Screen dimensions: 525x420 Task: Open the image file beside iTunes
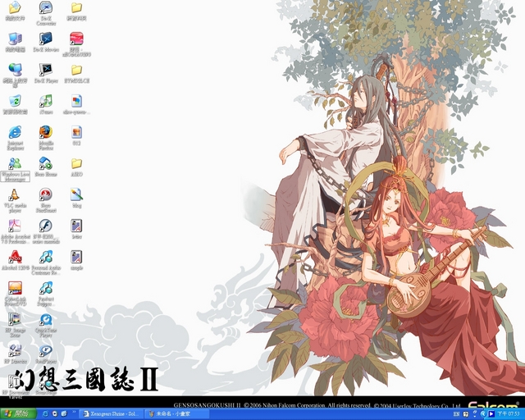pos(76,101)
